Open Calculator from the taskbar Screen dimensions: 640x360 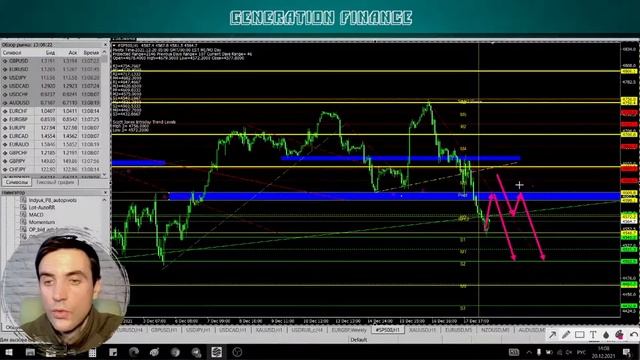point(93,352)
